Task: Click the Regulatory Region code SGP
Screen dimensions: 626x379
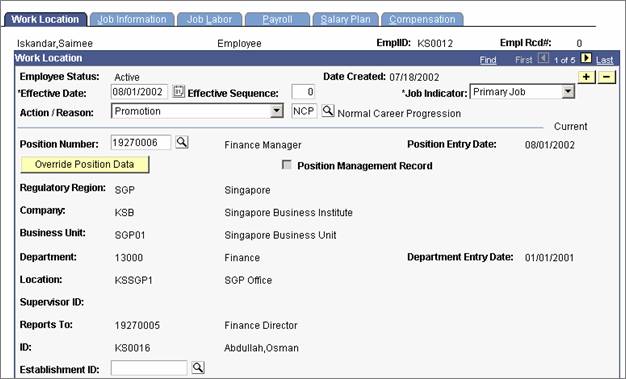Action: click(125, 190)
